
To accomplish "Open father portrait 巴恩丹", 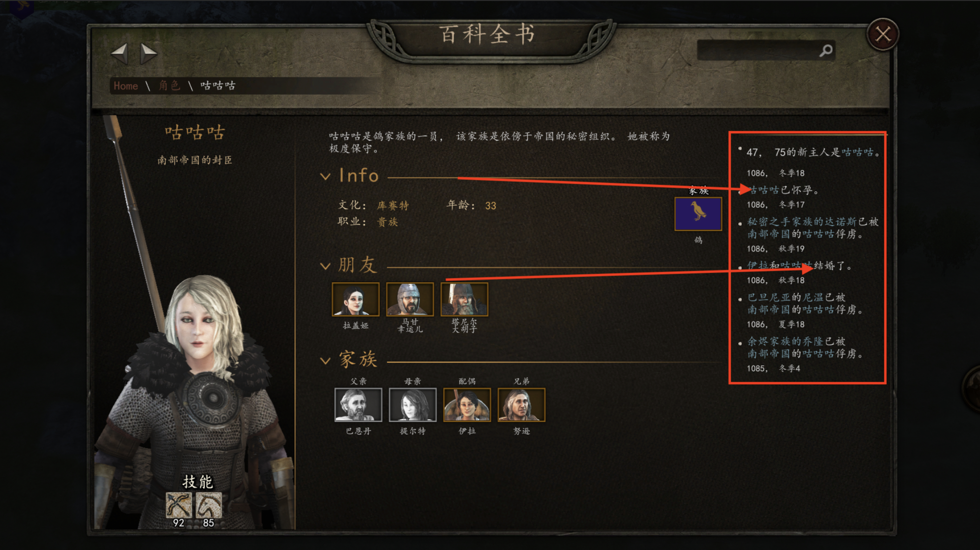I will pos(358,405).
